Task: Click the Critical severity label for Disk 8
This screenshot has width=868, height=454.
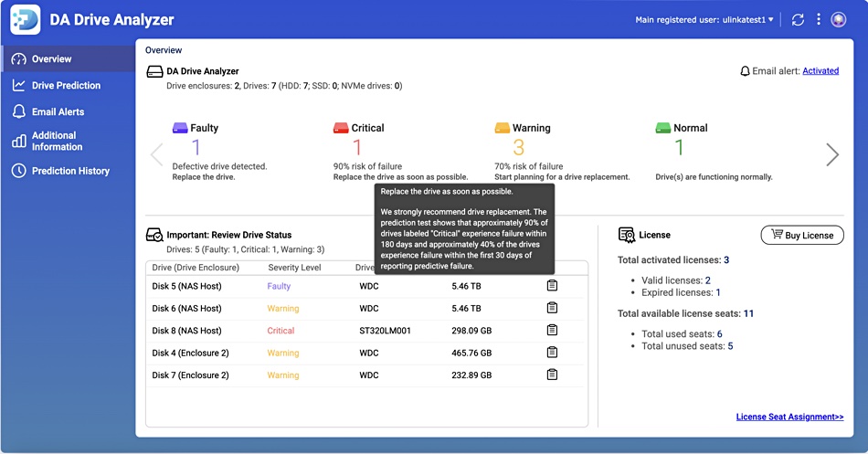Action: (x=281, y=331)
